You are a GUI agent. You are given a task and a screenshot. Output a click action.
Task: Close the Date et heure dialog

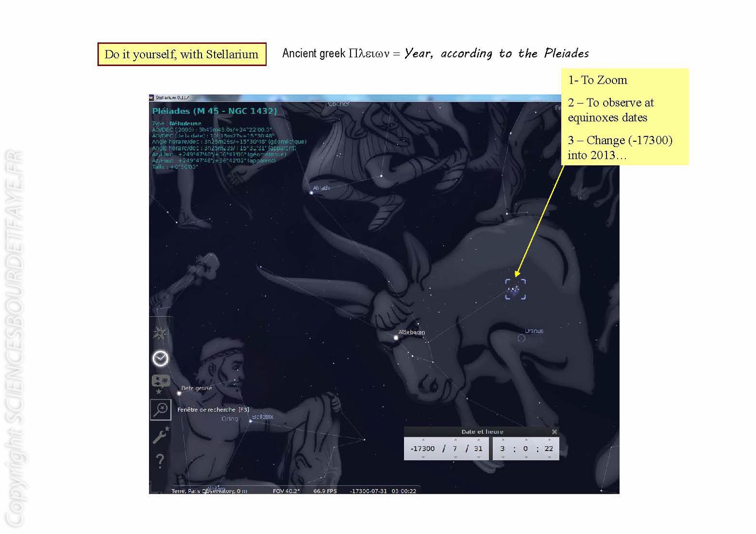coord(554,432)
